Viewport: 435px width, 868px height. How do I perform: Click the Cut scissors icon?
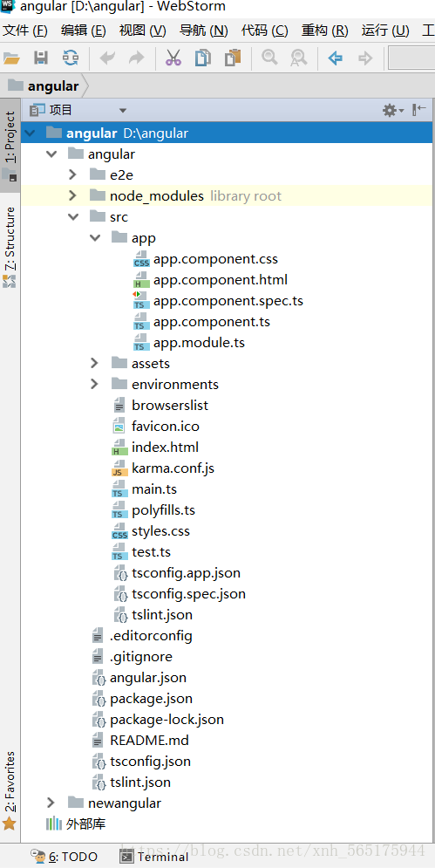173,58
